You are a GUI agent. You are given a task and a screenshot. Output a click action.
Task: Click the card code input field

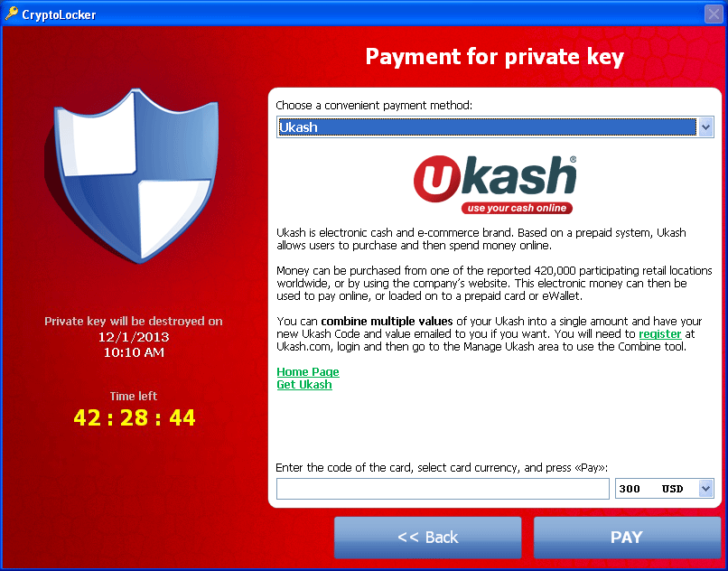coord(443,489)
